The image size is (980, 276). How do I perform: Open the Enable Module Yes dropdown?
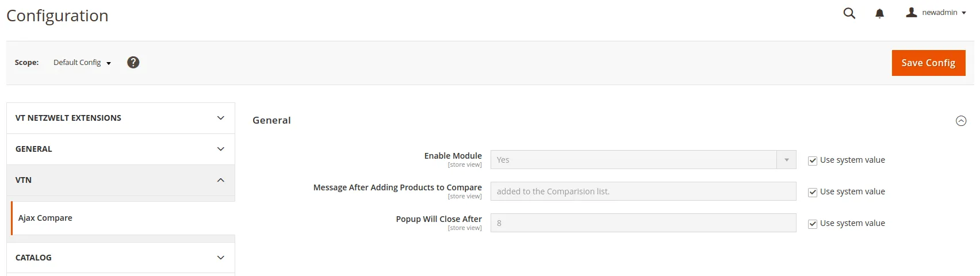pyautogui.click(x=643, y=160)
